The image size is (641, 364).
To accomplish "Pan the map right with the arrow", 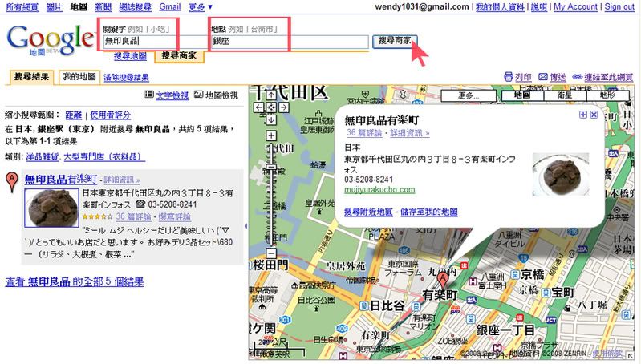I will (283, 107).
